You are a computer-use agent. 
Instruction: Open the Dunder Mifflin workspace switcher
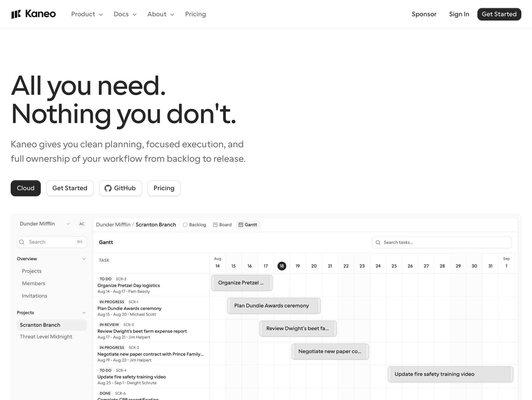coord(45,224)
